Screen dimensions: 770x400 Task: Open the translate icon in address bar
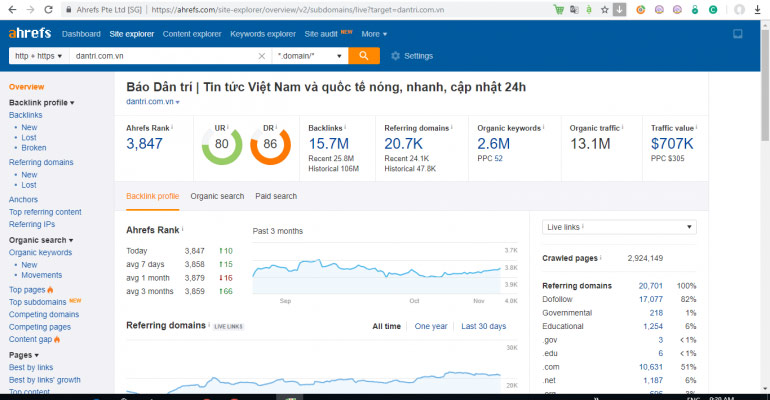click(x=574, y=10)
